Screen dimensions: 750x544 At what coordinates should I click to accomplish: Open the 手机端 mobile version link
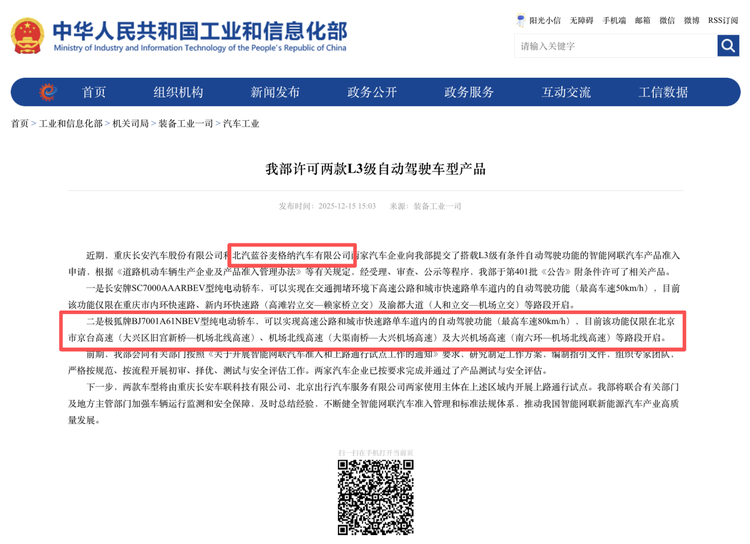pyautogui.click(x=614, y=20)
